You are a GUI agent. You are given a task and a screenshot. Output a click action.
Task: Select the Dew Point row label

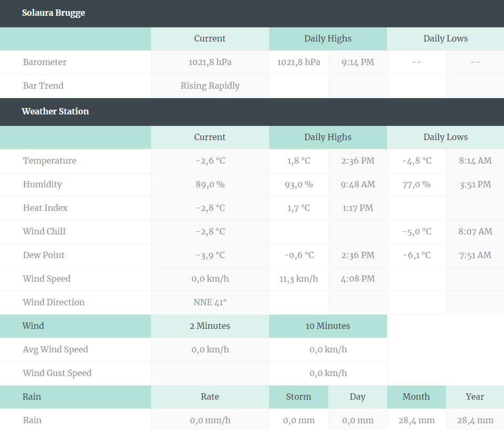(44, 255)
